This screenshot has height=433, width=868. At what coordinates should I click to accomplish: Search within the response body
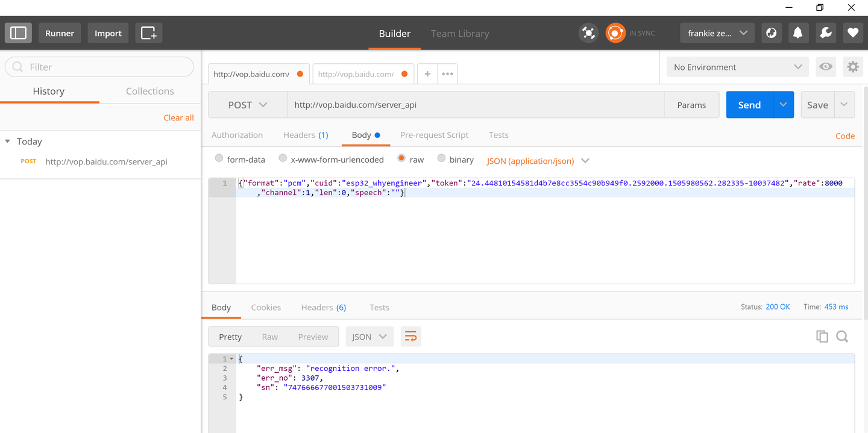[842, 337]
